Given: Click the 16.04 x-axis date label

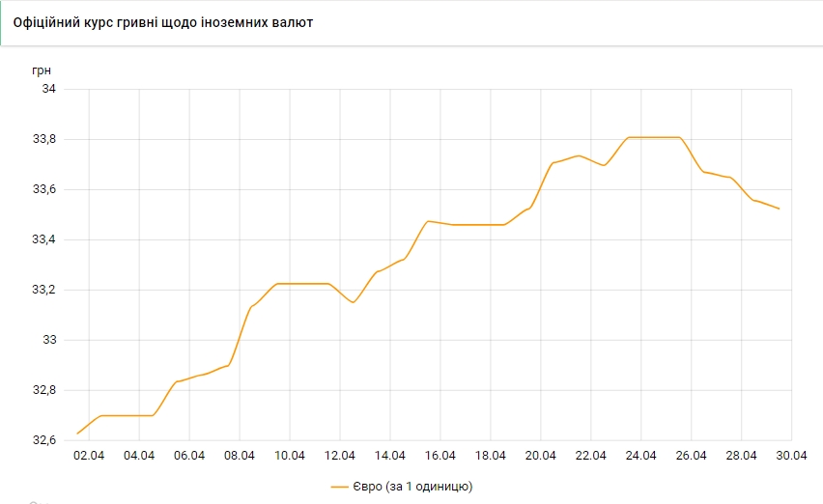Looking at the screenshot, I should tap(440, 456).
